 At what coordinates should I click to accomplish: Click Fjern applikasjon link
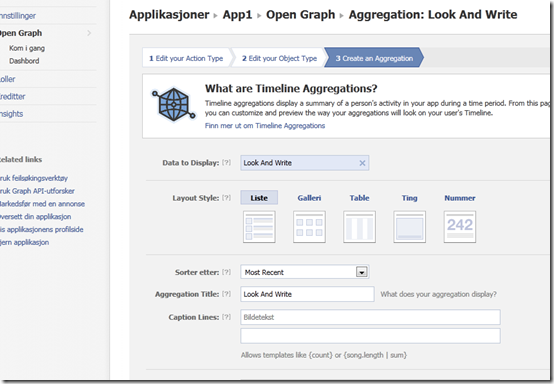[x=24, y=242]
